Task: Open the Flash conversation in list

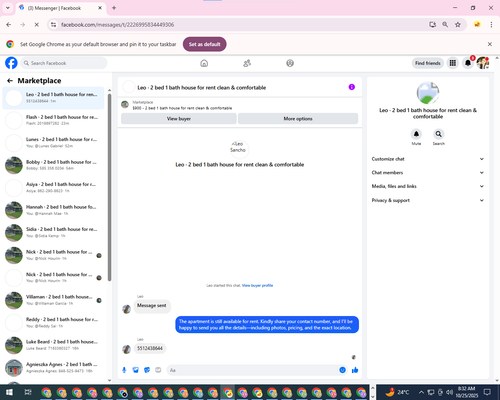Action: coord(53,120)
